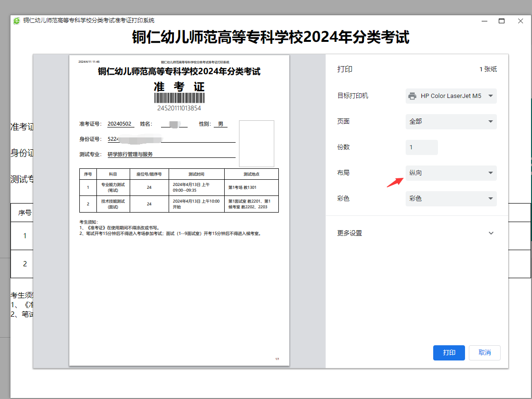Click the empty photo box in preview
Image resolution: width=532 pixels, height=399 pixels.
256,144
